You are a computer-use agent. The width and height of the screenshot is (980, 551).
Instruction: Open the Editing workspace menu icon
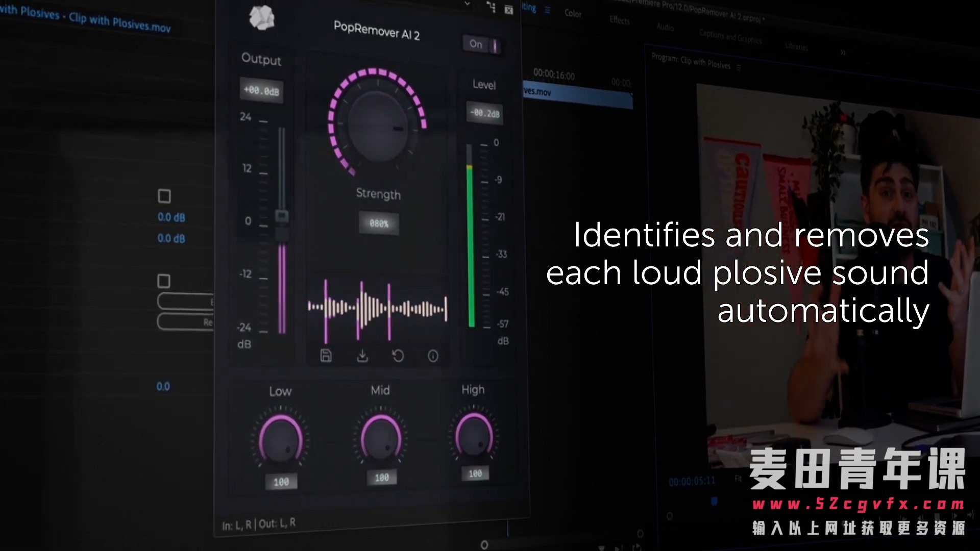547,10
